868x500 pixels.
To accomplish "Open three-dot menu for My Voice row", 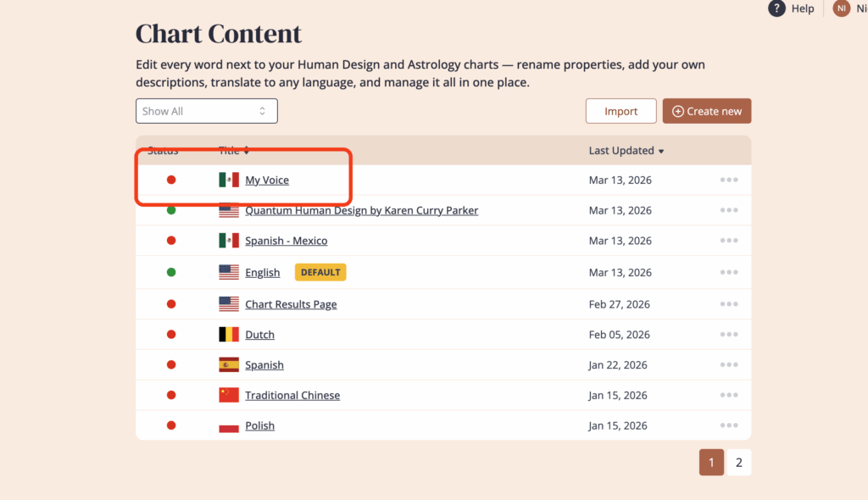I will point(729,180).
